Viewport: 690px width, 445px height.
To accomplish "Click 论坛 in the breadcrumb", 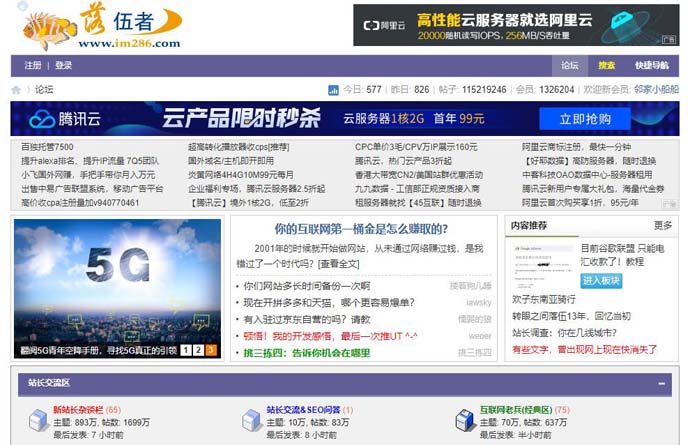I will coord(44,90).
